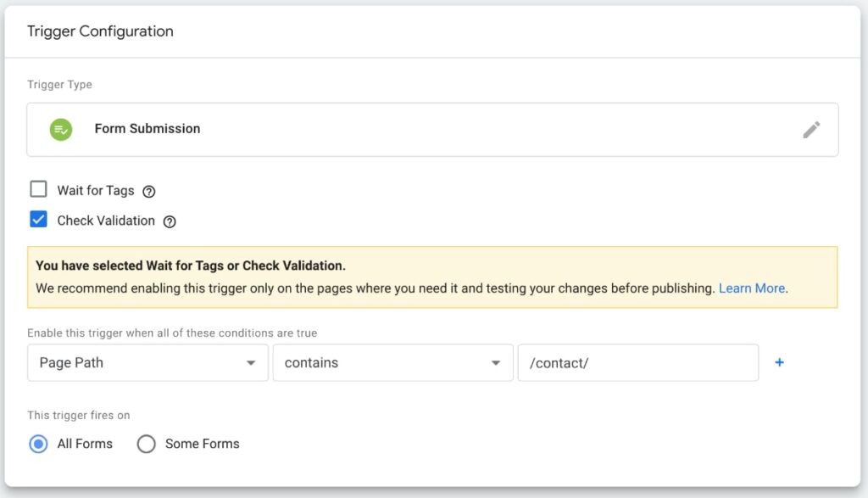Click the /contact/ value input field
868x498 pixels.
pyautogui.click(x=638, y=363)
